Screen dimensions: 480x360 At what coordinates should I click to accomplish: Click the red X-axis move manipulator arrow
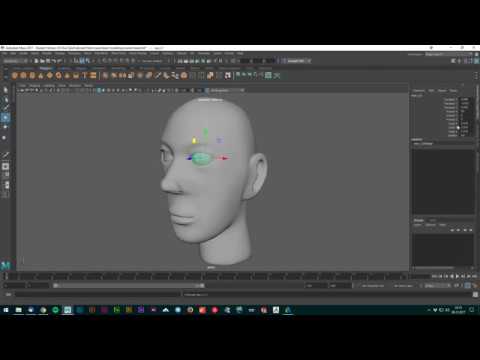pos(225,158)
